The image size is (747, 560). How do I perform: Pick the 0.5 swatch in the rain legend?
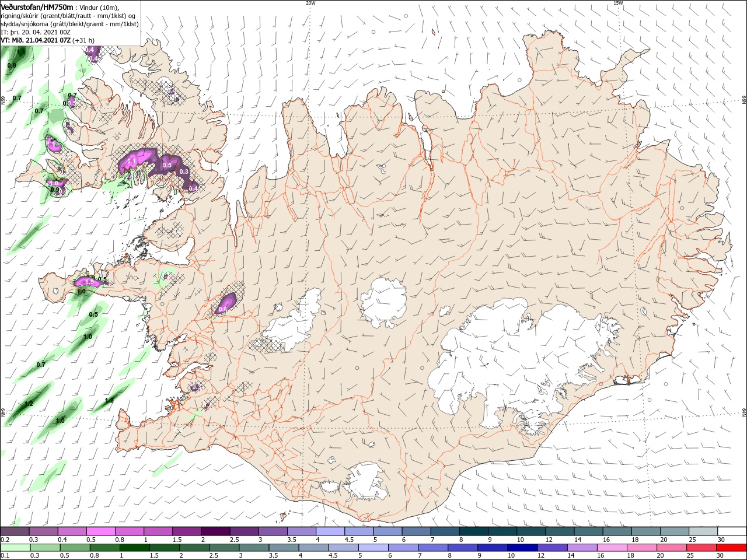point(75,548)
